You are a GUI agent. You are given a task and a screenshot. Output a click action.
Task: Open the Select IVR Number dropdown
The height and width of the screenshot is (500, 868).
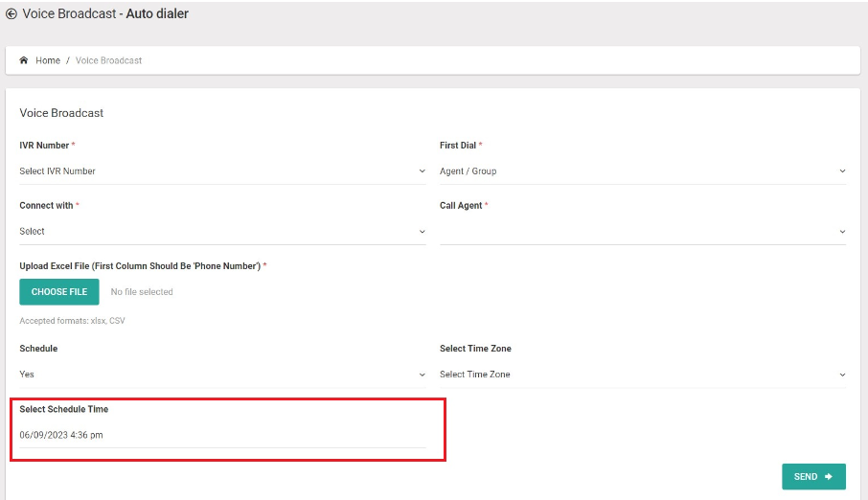pyautogui.click(x=222, y=171)
